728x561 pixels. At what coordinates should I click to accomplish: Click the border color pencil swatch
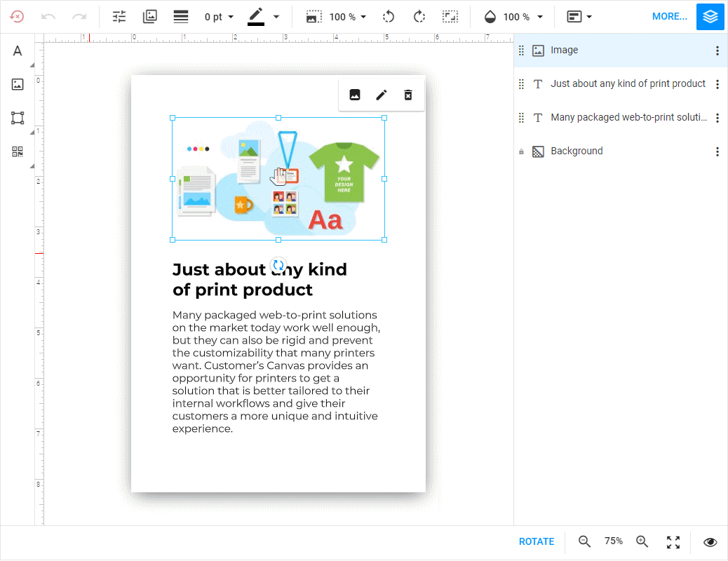click(x=256, y=17)
